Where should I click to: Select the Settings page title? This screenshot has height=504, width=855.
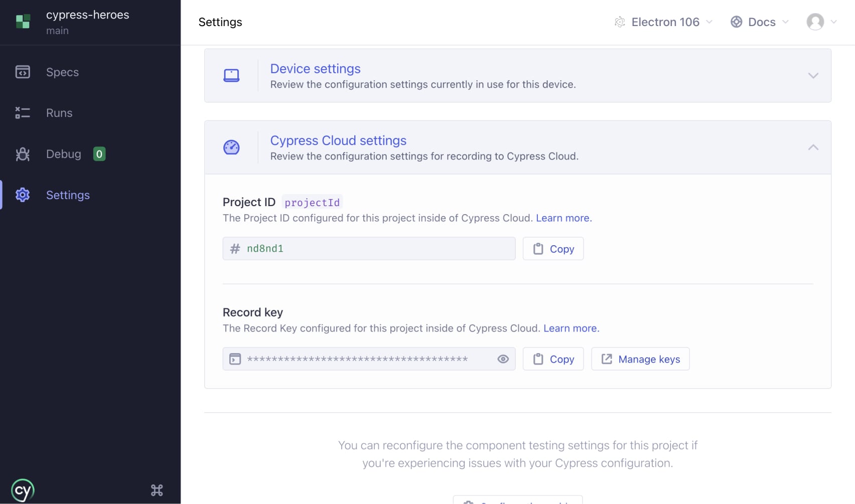[220, 22]
